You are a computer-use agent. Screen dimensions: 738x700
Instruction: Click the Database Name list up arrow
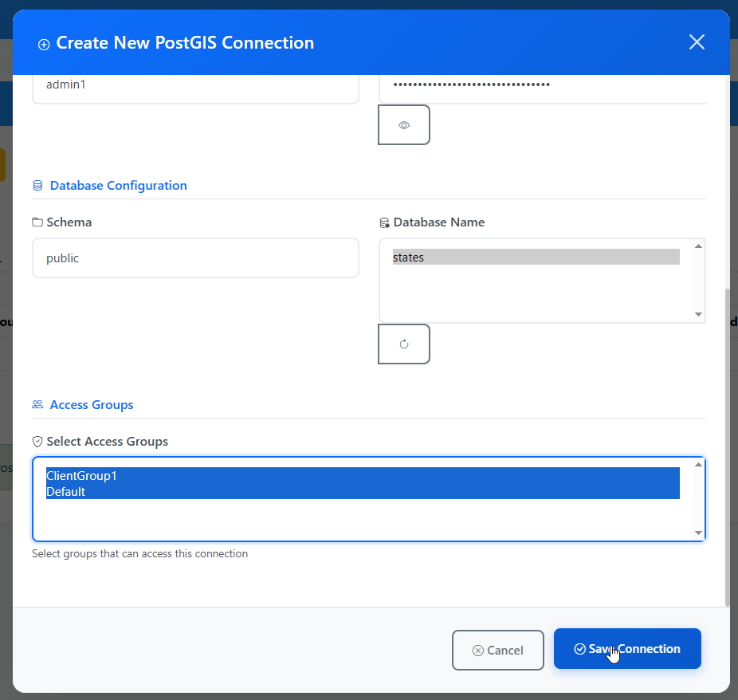click(x=698, y=246)
